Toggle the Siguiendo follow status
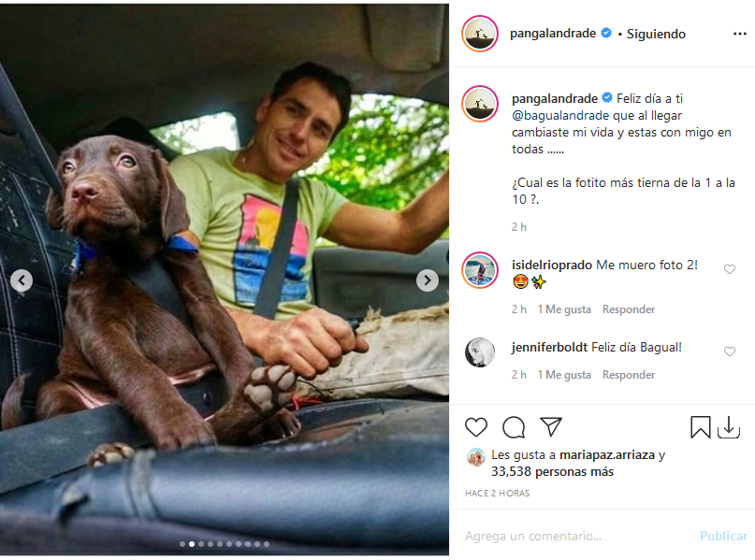The image size is (755, 560). tap(656, 34)
